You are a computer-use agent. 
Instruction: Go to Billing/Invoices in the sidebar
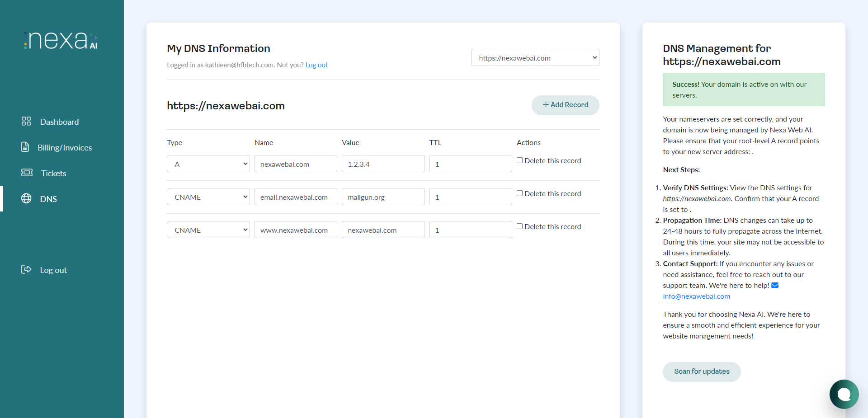pos(65,147)
